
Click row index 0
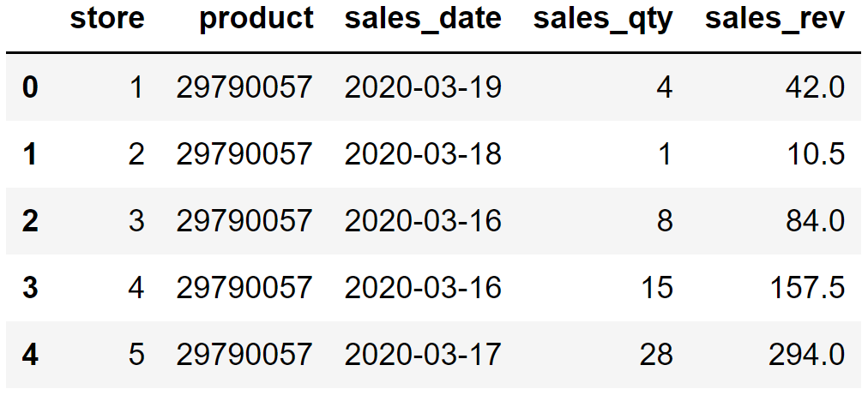pos(30,87)
